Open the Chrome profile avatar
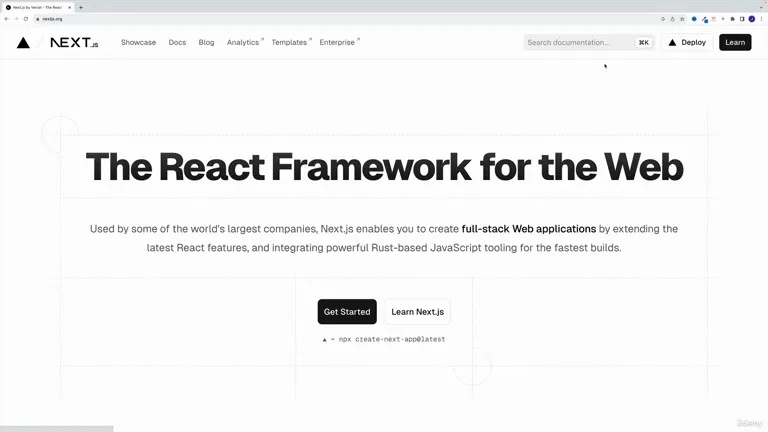The image size is (768, 432). pyautogui.click(x=752, y=19)
